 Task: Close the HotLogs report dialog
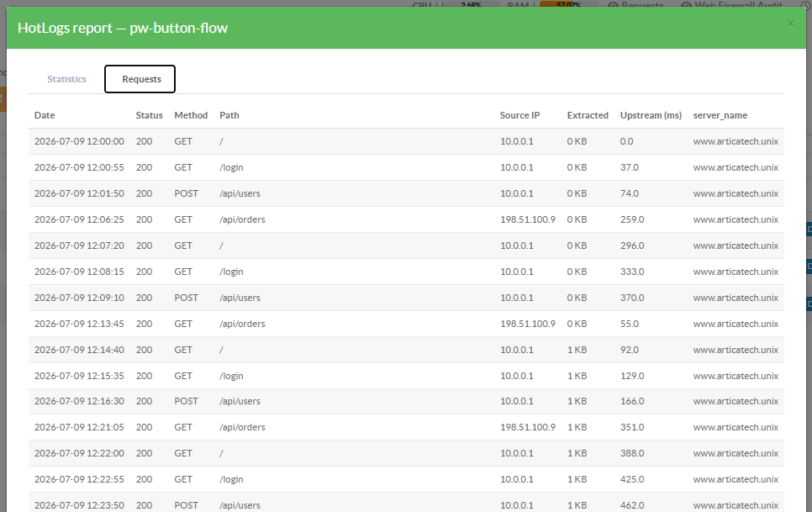point(790,24)
